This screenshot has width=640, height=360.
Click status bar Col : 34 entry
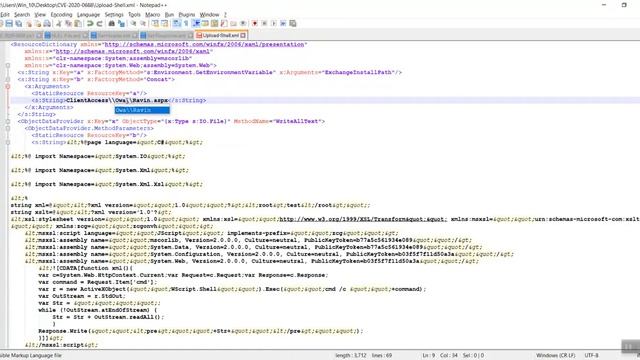(449, 356)
